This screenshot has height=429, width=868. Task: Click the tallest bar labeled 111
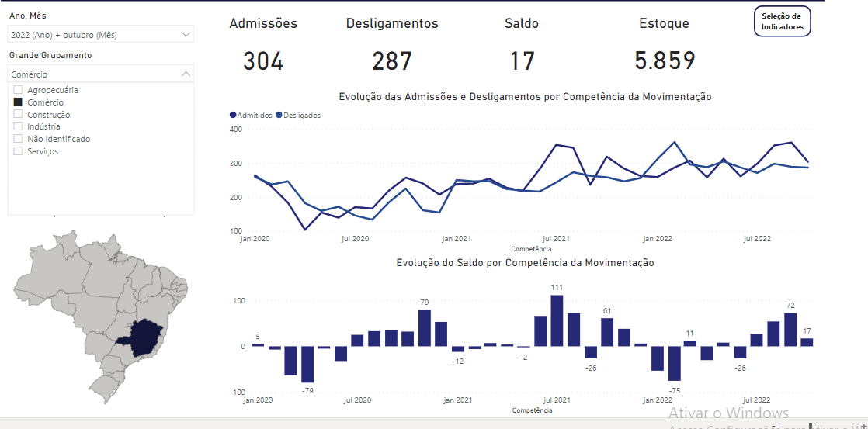click(x=557, y=320)
